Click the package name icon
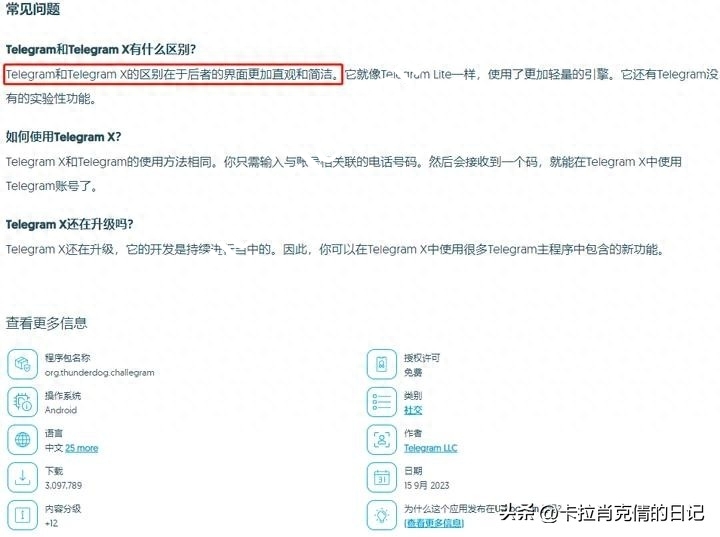 click(x=22, y=364)
